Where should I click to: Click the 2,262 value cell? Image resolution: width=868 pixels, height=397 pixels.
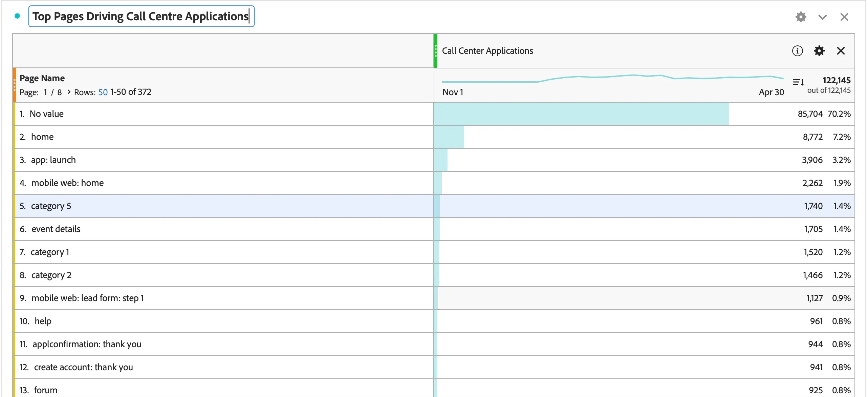[812, 183]
